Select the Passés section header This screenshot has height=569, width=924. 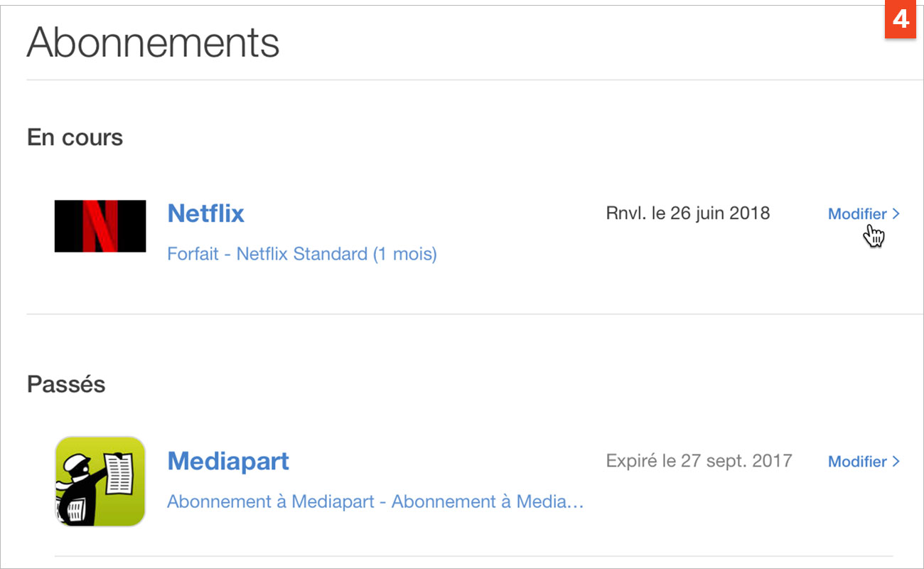[x=66, y=385]
